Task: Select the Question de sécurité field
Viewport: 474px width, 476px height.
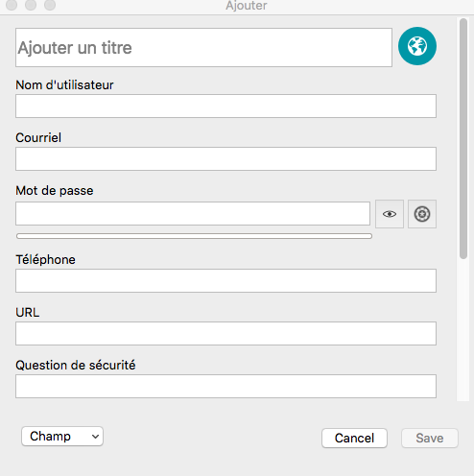Action: (225, 386)
